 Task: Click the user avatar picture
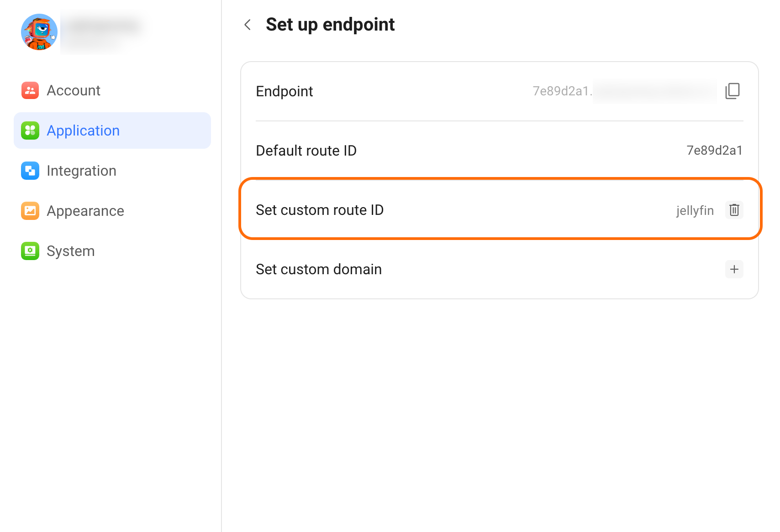(39, 32)
